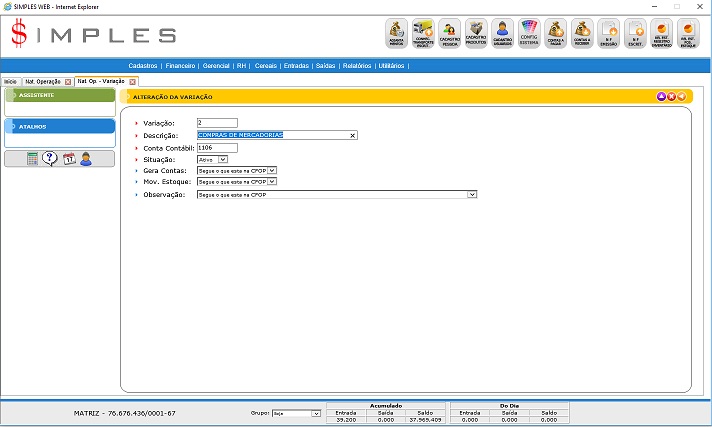Open the Mov. Estoque dropdown
The image size is (712, 427).
click(271, 183)
